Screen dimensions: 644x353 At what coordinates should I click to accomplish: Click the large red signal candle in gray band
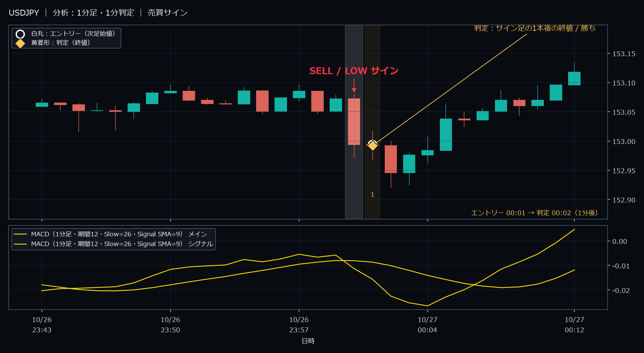[354, 121]
